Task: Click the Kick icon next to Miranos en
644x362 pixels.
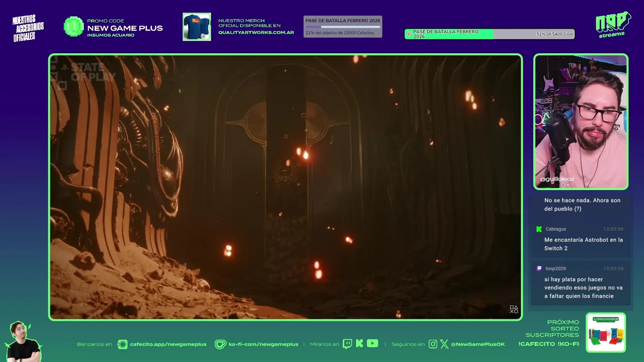Action: click(359, 344)
